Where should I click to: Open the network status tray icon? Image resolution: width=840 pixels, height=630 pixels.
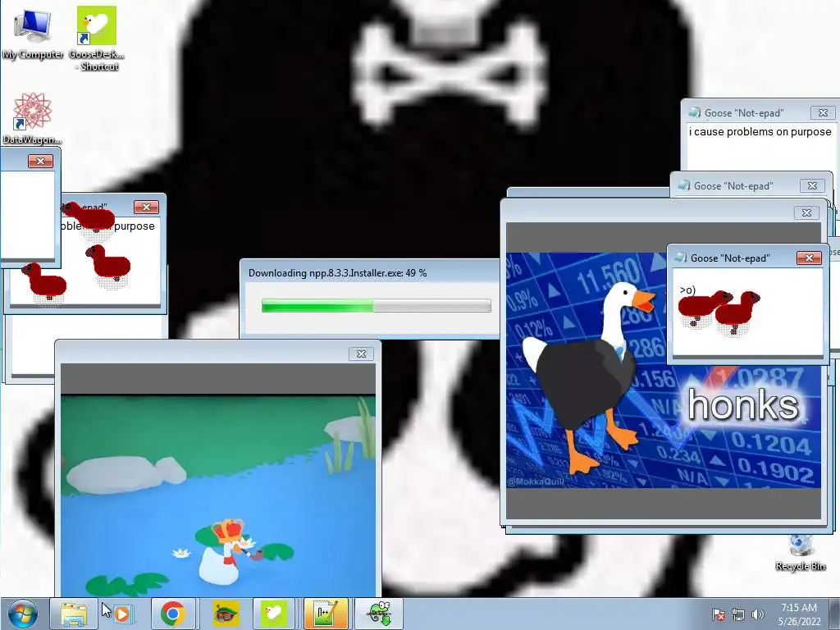pos(738,614)
